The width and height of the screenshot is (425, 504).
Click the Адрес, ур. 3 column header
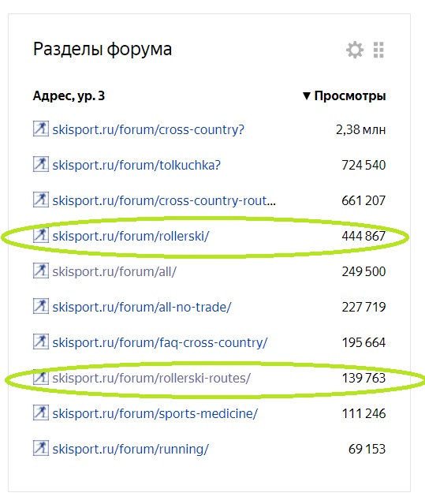click(69, 96)
